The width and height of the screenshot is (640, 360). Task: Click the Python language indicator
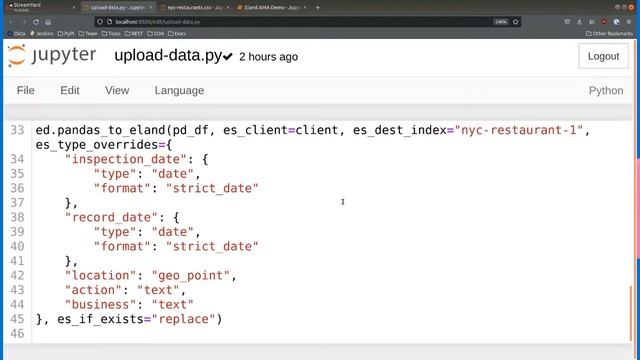pos(606,91)
